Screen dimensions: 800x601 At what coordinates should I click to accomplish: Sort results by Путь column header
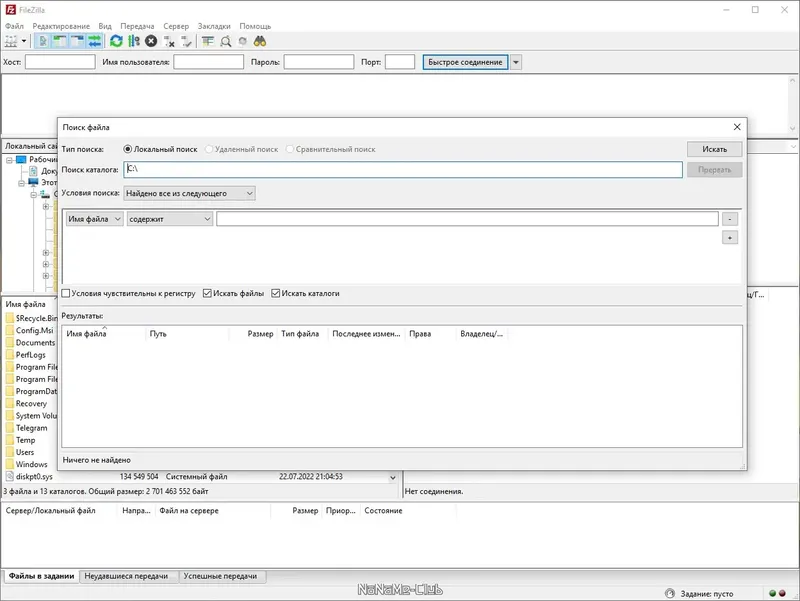click(187, 334)
